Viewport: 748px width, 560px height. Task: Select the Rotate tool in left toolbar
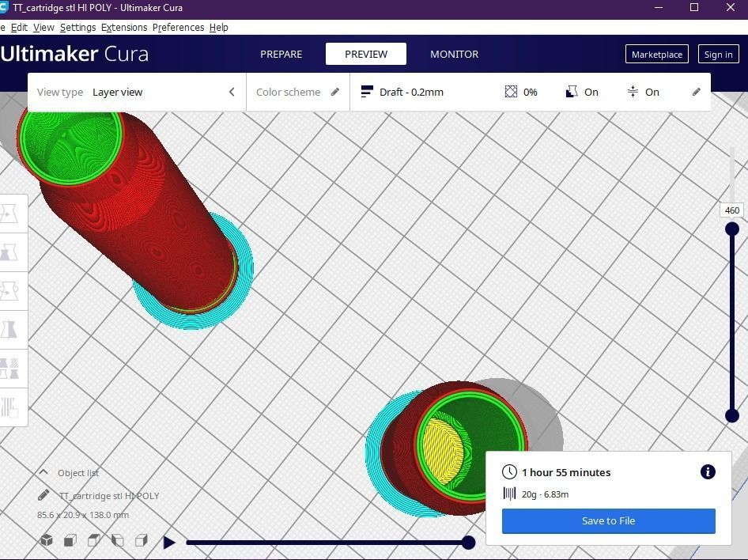[x=9, y=291]
